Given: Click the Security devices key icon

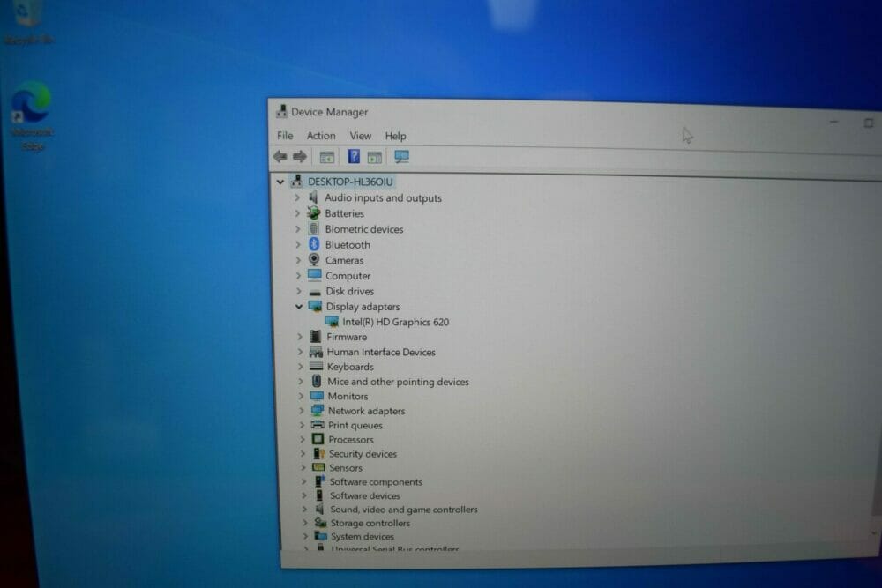Looking at the screenshot, I should pyautogui.click(x=319, y=453).
